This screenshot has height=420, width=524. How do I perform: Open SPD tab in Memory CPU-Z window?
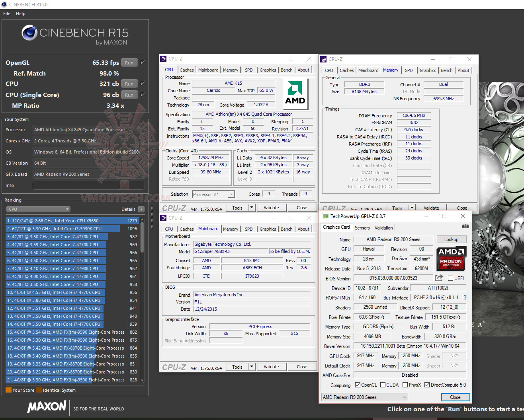(x=409, y=70)
